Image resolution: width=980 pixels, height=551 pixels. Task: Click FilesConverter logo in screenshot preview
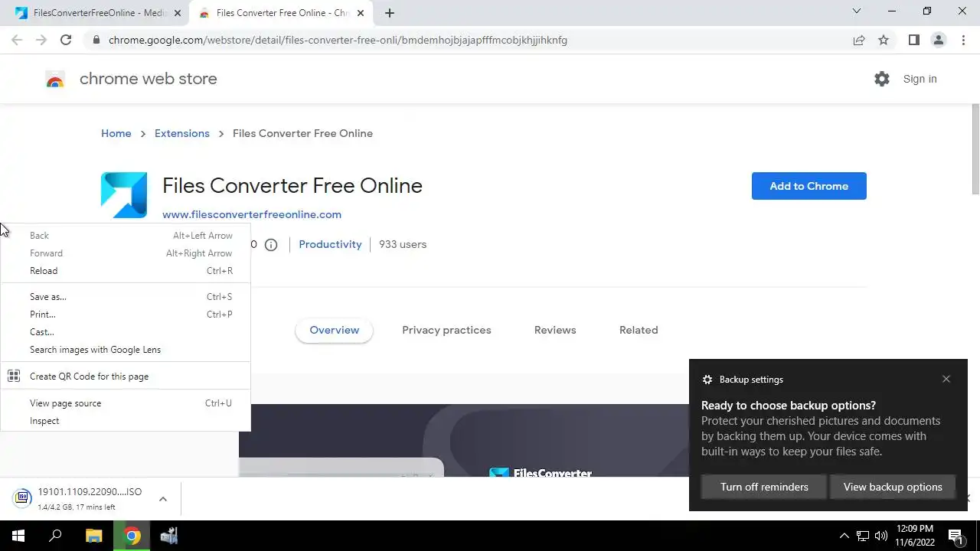coord(541,473)
